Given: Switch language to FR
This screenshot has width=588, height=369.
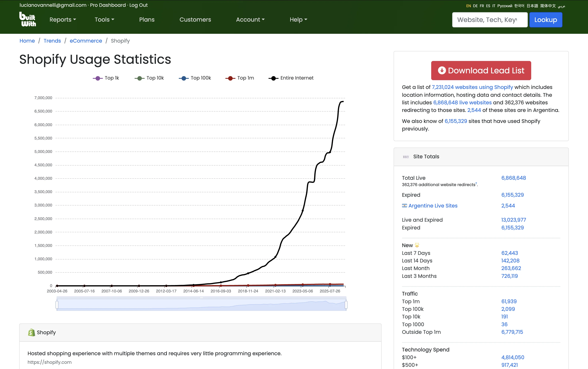Looking at the screenshot, I should [482, 6].
